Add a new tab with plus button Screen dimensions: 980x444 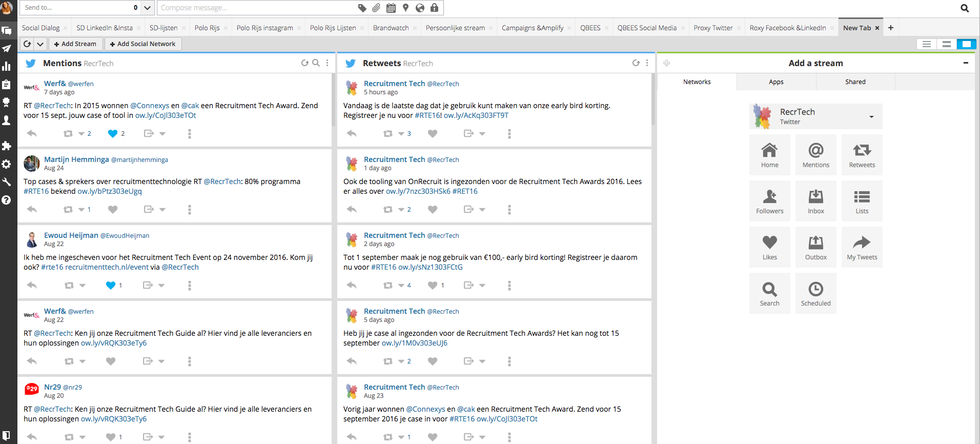(x=891, y=28)
